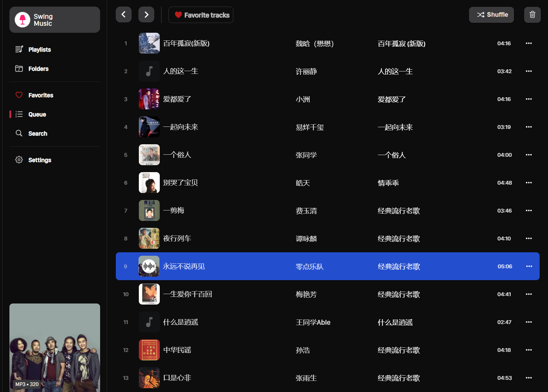Click album art thumbnail of 一起向未来
The width and height of the screenshot is (548, 392).
tap(149, 127)
